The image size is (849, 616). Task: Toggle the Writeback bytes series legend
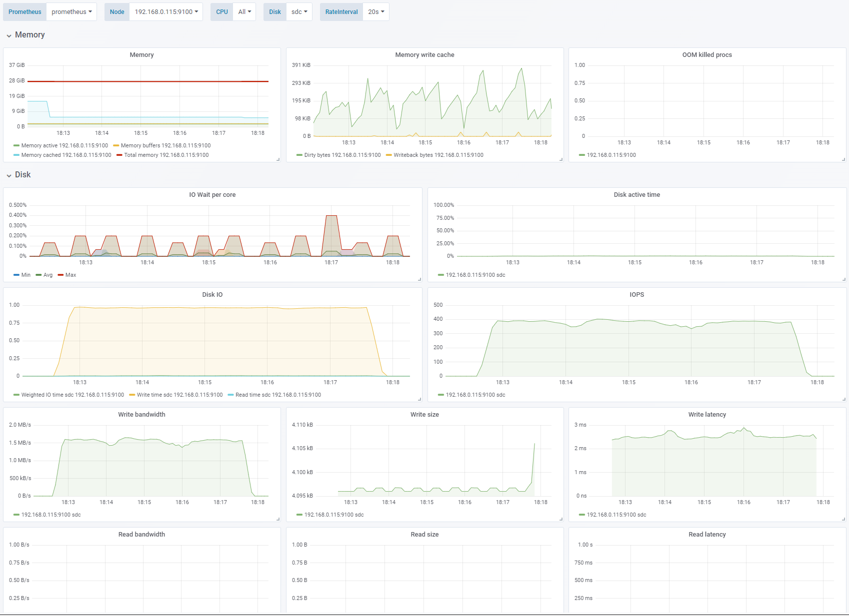[x=435, y=155]
